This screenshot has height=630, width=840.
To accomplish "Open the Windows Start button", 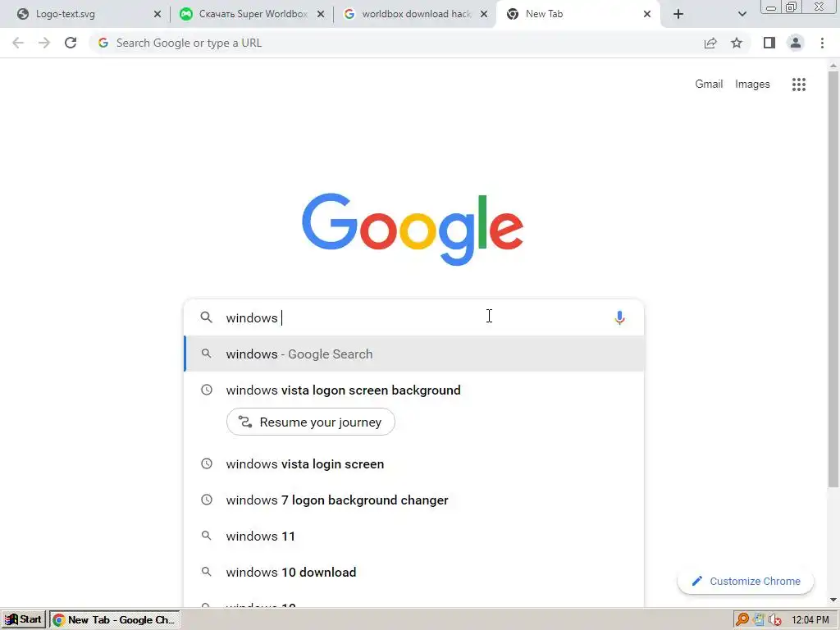I will [x=24, y=620].
